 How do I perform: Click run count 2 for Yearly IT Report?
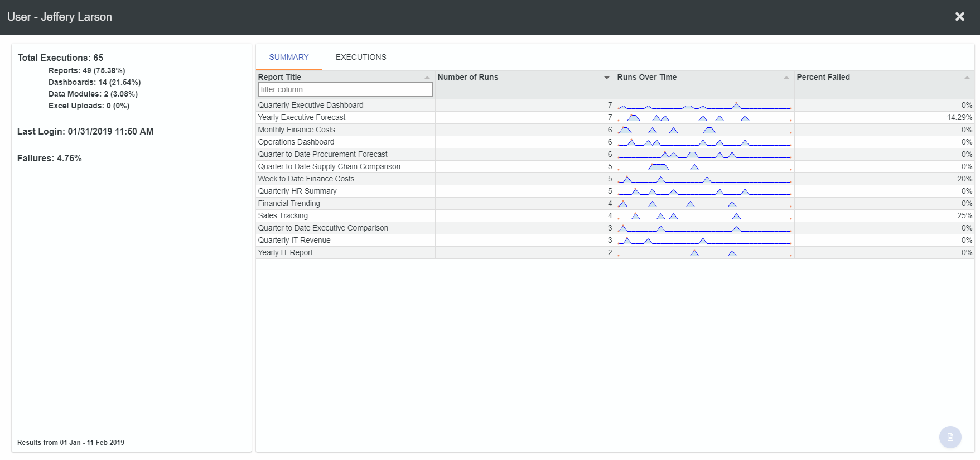click(x=610, y=252)
